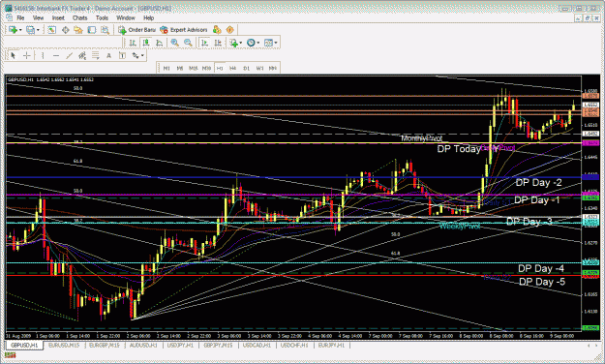Click the Indicators list icon
Viewport: 605px width, 364px height.
(233, 43)
